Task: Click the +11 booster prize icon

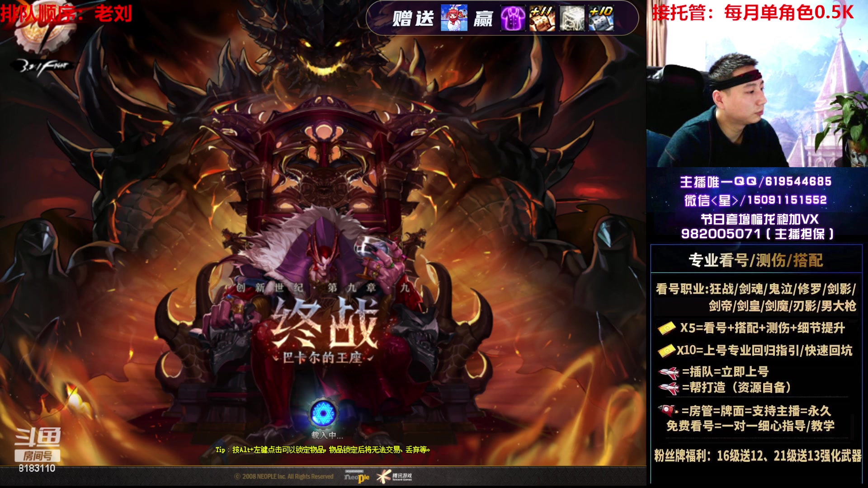Action: (542, 18)
